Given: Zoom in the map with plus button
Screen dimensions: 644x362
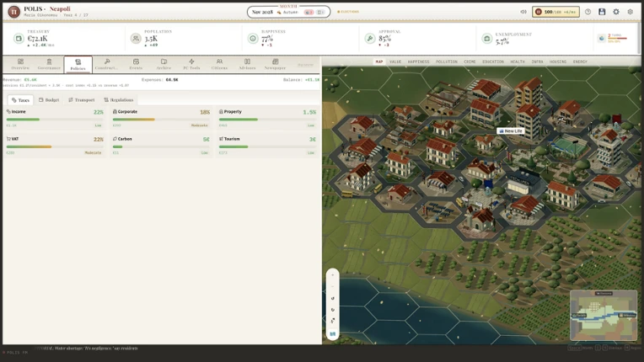Looking at the screenshot, I should [333, 275].
